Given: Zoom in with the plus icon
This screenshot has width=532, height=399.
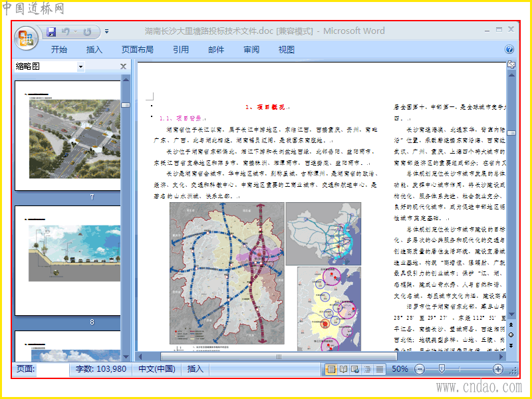Looking at the screenshot, I should 497,369.
